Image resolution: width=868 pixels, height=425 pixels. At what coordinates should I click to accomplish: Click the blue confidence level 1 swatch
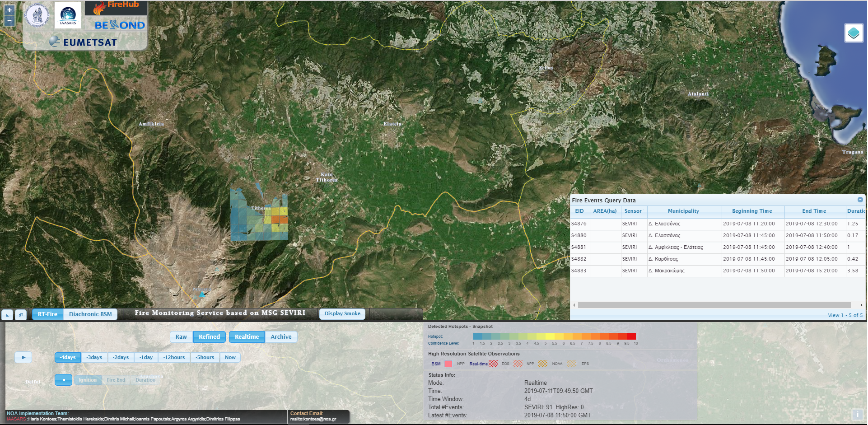pyautogui.click(x=477, y=336)
